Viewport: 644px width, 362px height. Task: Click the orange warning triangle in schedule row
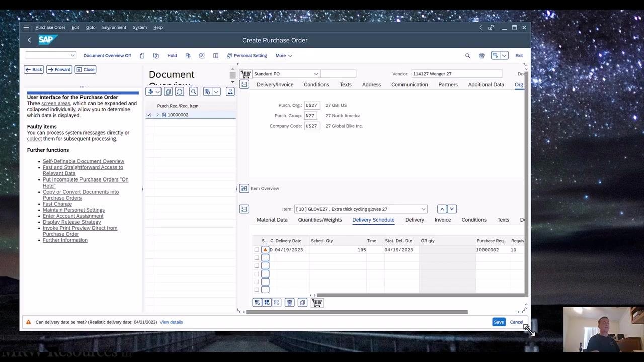click(265, 250)
